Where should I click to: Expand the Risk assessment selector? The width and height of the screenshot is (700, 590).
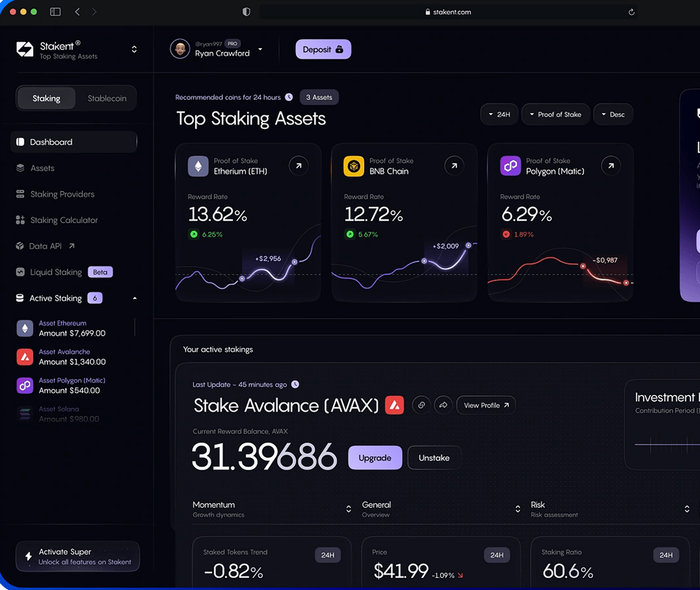pos(687,509)
